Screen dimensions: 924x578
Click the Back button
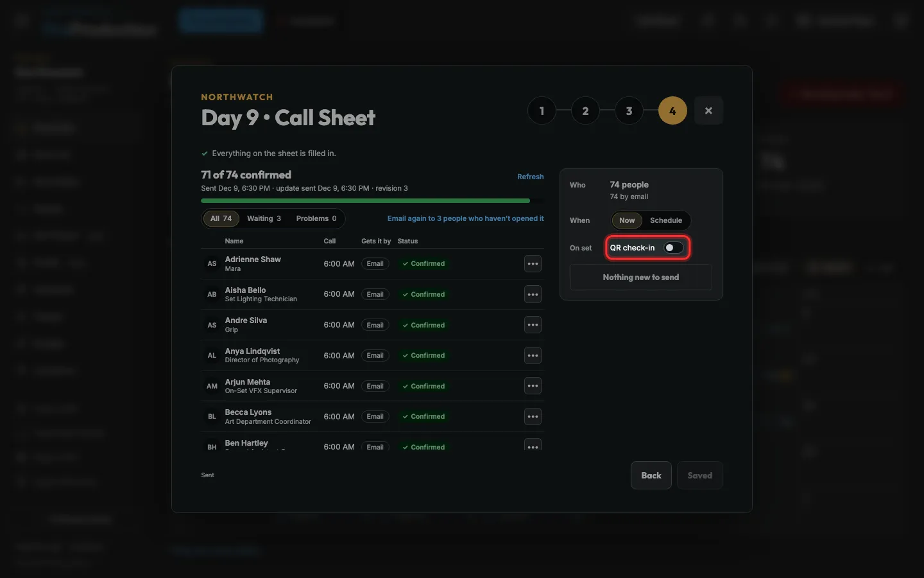click(x=651, y=476)
